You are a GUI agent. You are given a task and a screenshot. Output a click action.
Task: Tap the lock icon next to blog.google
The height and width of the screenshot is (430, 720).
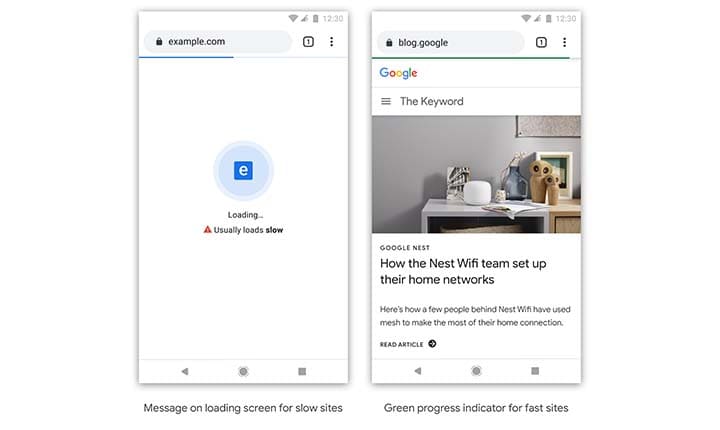pyautogui.click(x=390, y=42)
